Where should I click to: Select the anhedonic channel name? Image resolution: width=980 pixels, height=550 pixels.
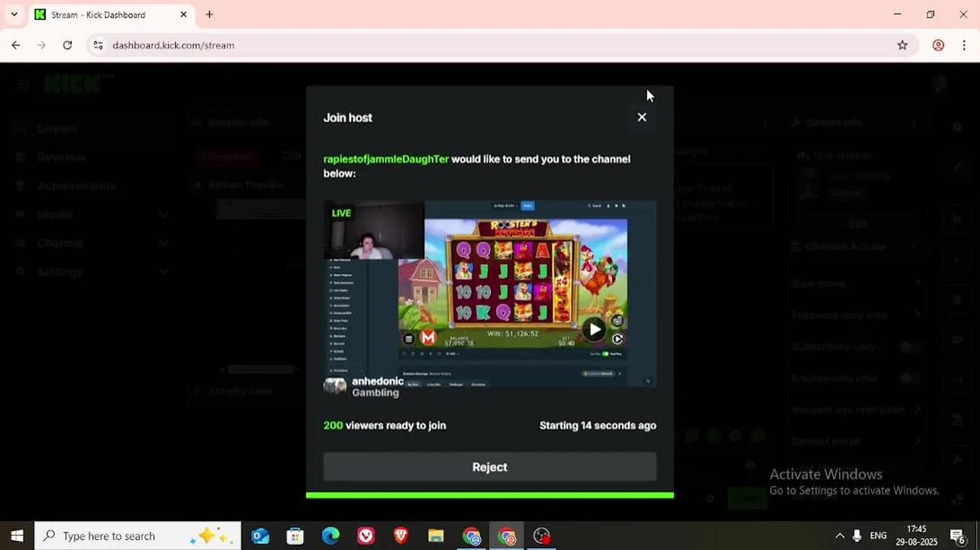[x=378, y=381]
